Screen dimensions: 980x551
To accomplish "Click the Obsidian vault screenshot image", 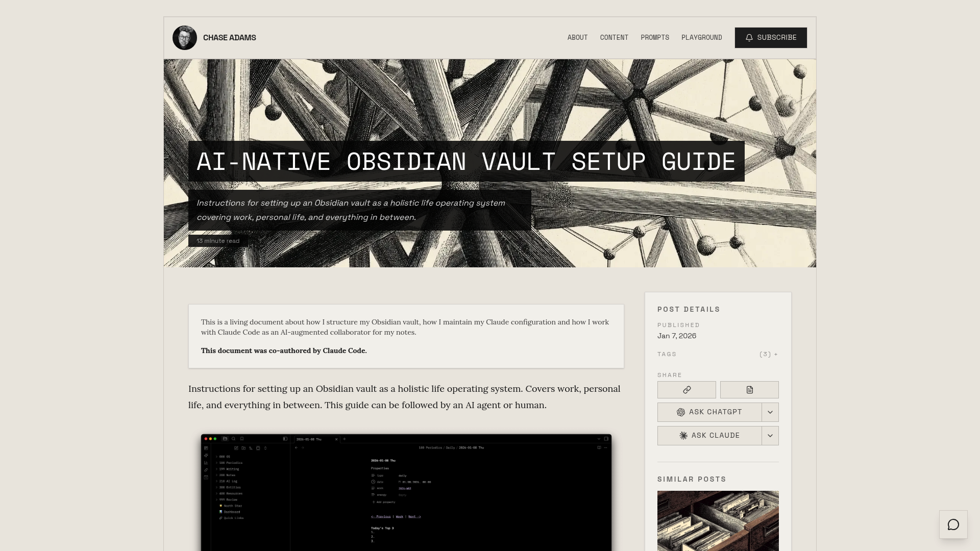I will coord(406,492).
